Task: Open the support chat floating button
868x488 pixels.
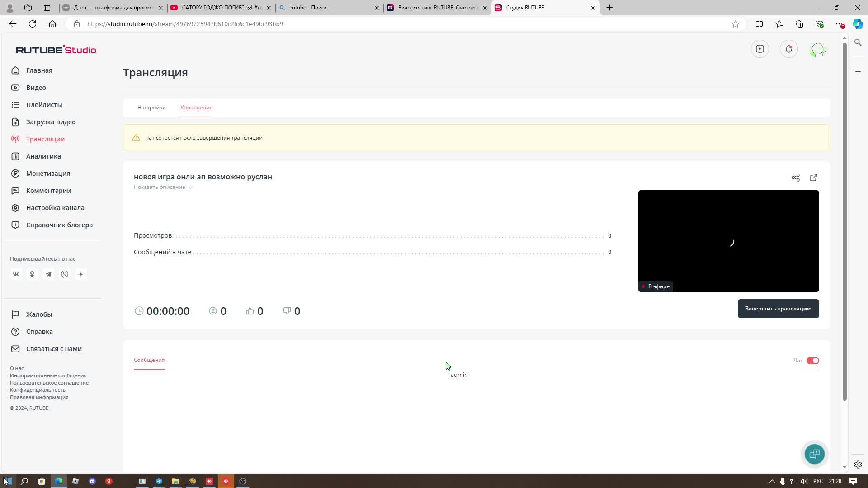Action: pyautogui.click(x=815, y=454)
